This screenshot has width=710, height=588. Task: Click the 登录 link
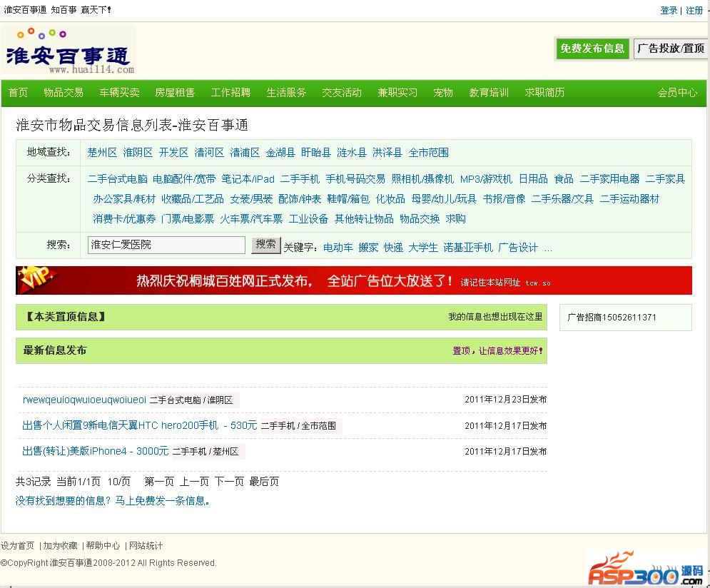(669, 11)
